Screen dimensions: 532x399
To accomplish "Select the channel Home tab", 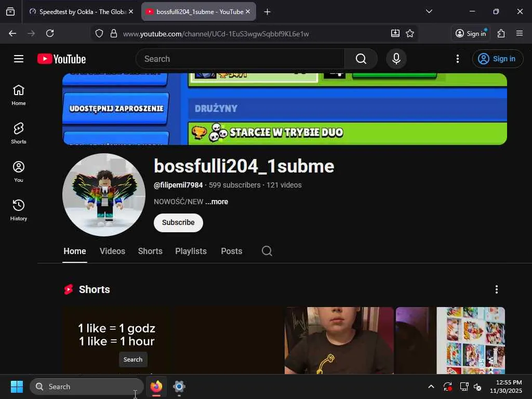I will [75, 251].
